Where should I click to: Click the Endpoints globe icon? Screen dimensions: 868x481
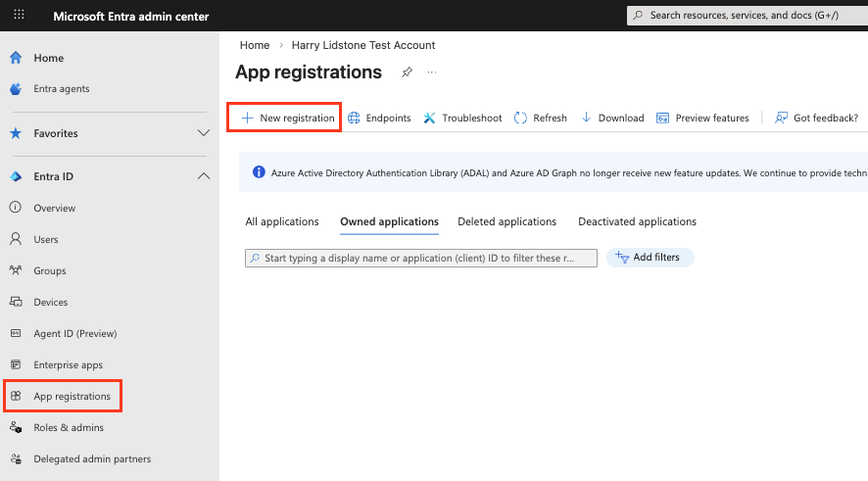tap(354, 118)
